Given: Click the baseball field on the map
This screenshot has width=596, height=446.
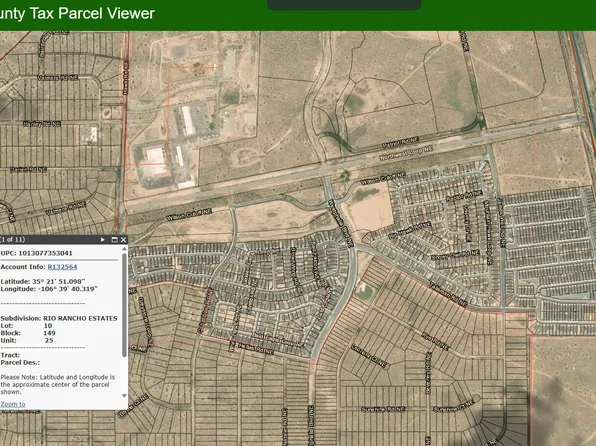Looking at the screenshot, I should coord(366,292).
